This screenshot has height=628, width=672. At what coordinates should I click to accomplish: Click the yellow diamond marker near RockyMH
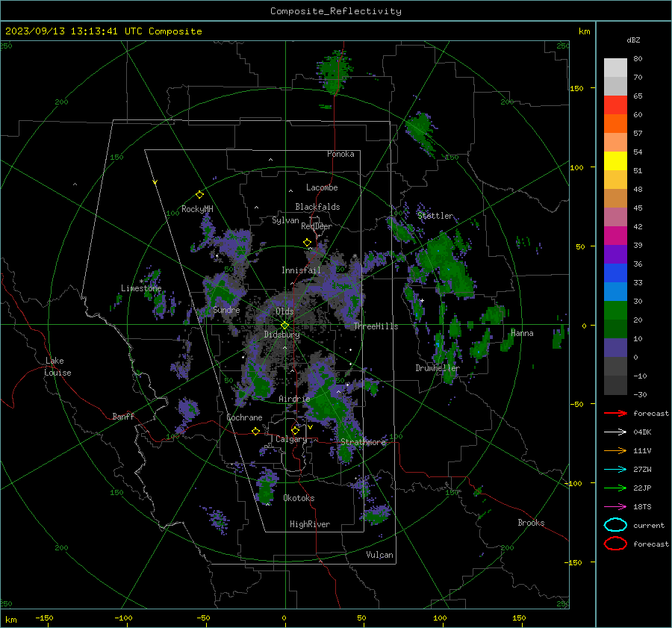click(199, 195)
